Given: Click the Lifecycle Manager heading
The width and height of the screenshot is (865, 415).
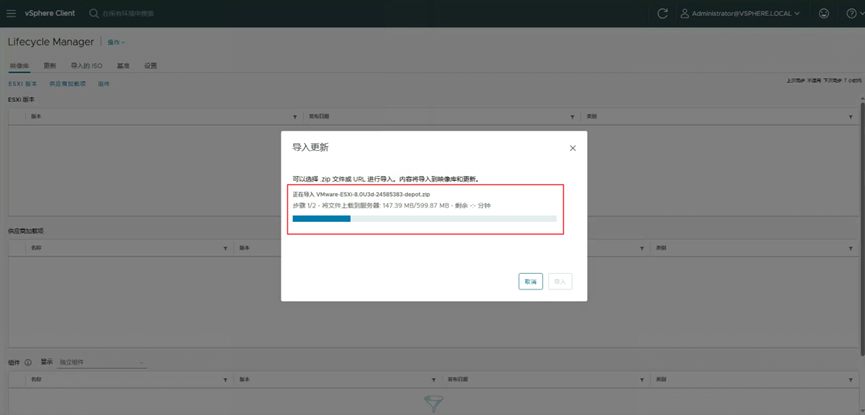Looking at the screenshot, I should (x=51, y=42).
